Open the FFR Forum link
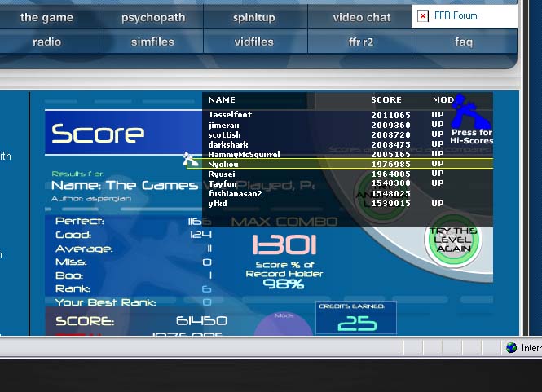 coord(456,15)
